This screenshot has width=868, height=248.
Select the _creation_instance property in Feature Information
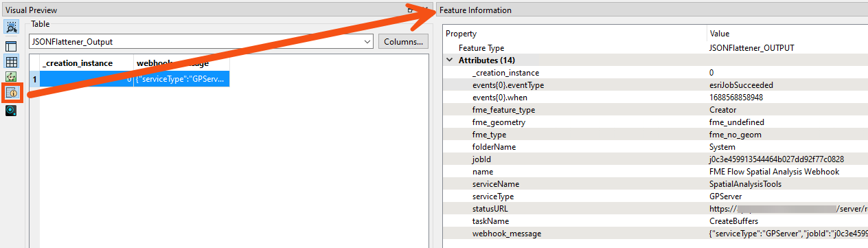505,73
